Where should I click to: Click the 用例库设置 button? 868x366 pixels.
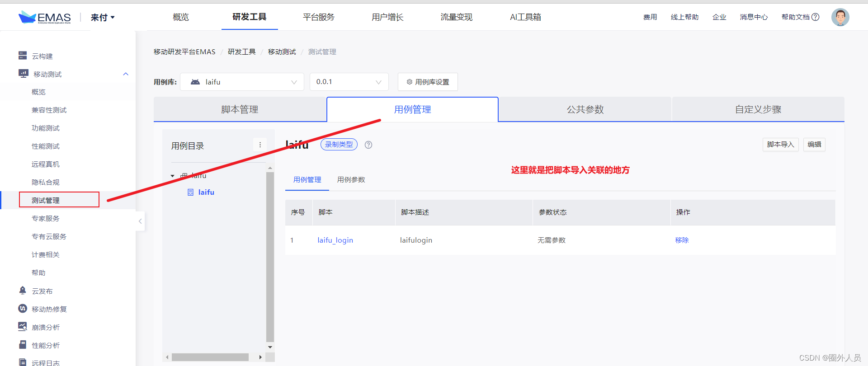click(x=428, y=82)
